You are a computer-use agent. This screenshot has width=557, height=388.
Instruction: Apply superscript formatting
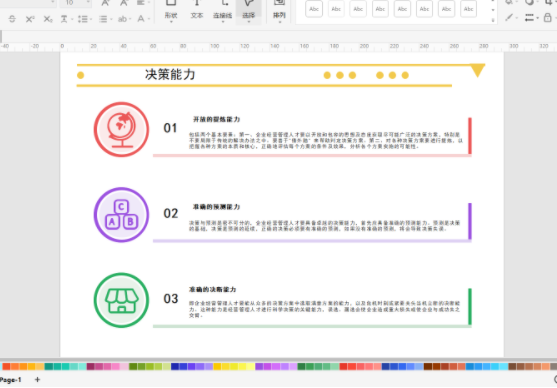pos(30,19)
